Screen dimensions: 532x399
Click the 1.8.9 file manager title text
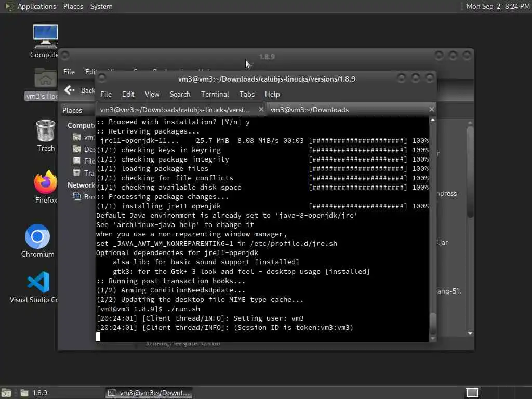(267, 57)
